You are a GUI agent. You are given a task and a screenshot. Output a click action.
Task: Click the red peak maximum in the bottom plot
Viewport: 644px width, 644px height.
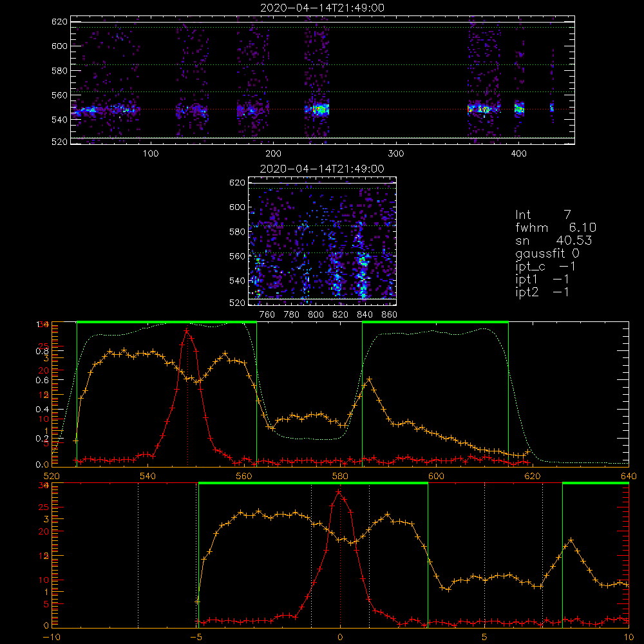(x=339, y=491)
